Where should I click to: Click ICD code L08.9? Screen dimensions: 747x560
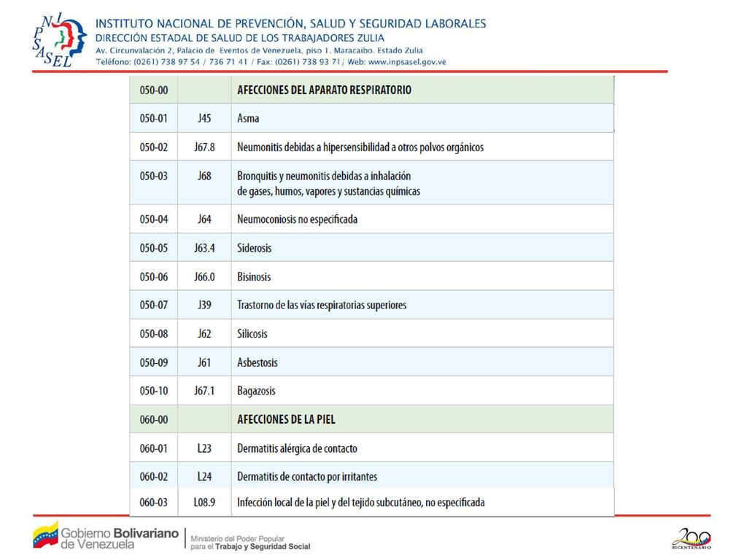tap(204, 502)
